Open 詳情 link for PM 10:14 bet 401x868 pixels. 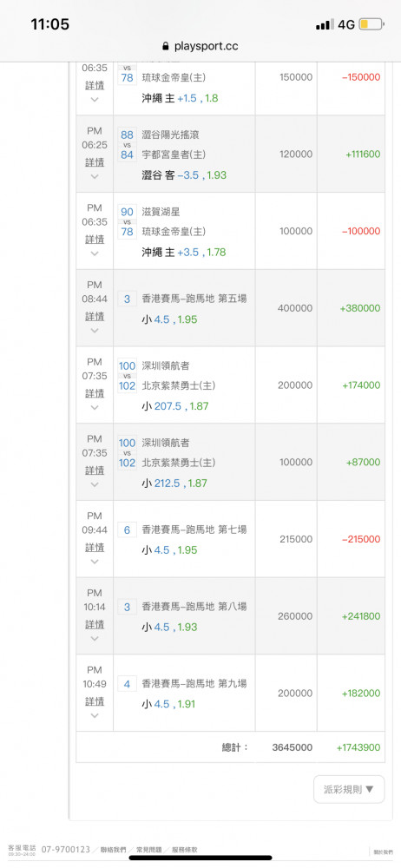pyautogui.click(x=94, y=624)
